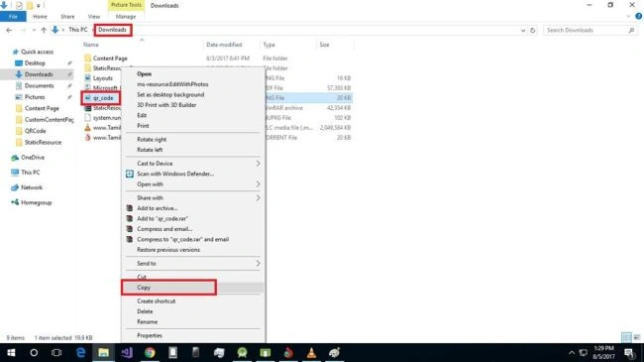Choose 3D Print with 3D Builder
Image resolution: width=644 pixels, height=362 pixels.
166,105
